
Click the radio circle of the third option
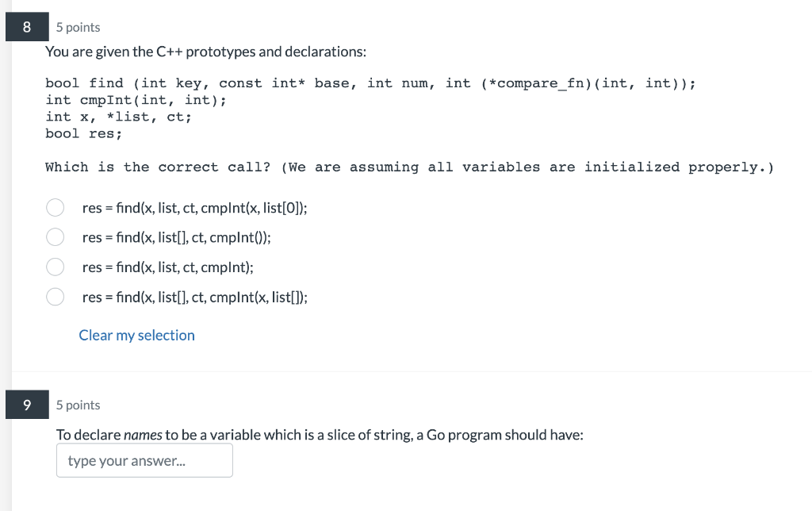(55, 267)
